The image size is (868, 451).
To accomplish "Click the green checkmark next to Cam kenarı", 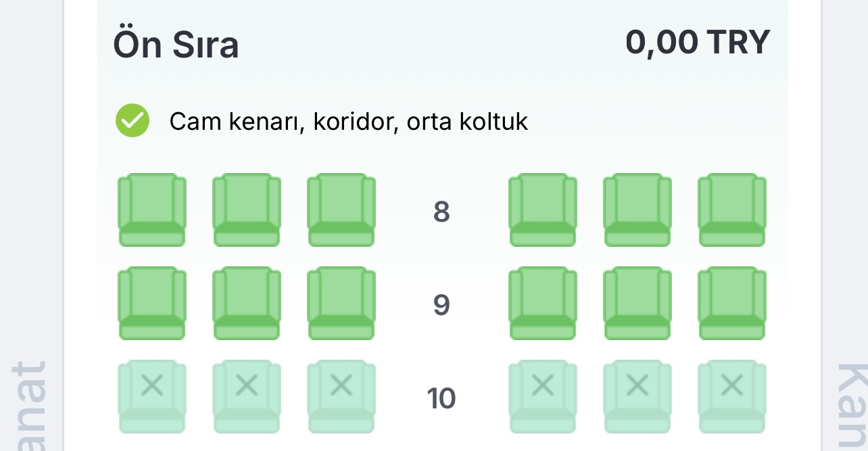I will [132, 121].
